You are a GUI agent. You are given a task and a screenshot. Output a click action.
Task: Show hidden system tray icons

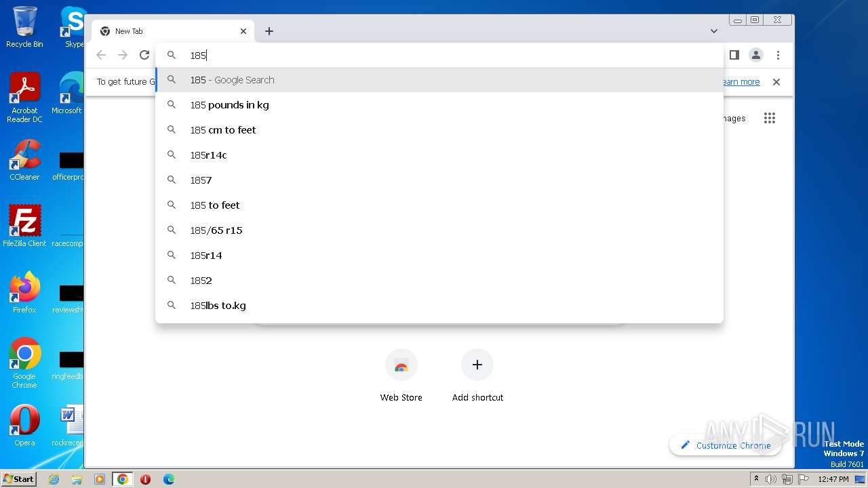click(757, 479)
